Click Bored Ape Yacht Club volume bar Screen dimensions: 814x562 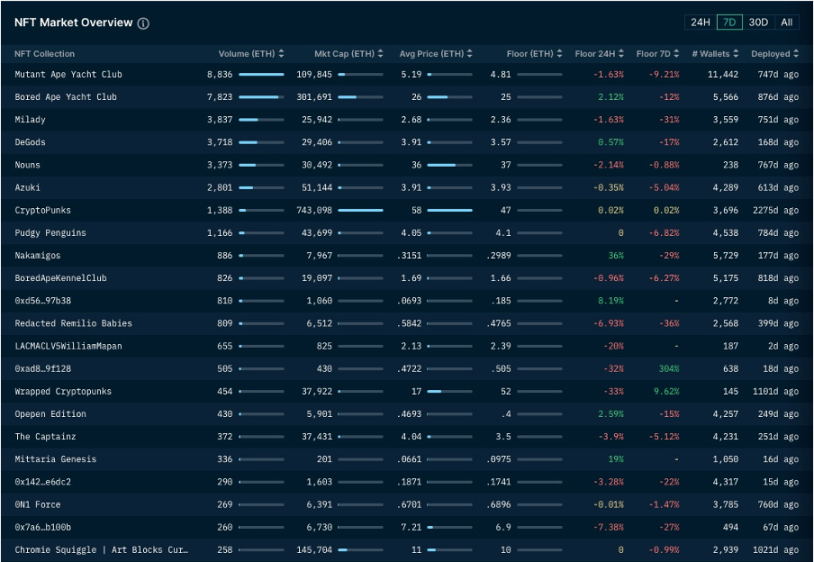tap(261, 97)
